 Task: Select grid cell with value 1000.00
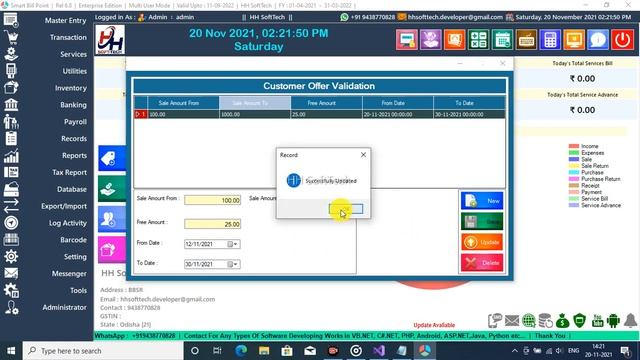coord(255,114)
